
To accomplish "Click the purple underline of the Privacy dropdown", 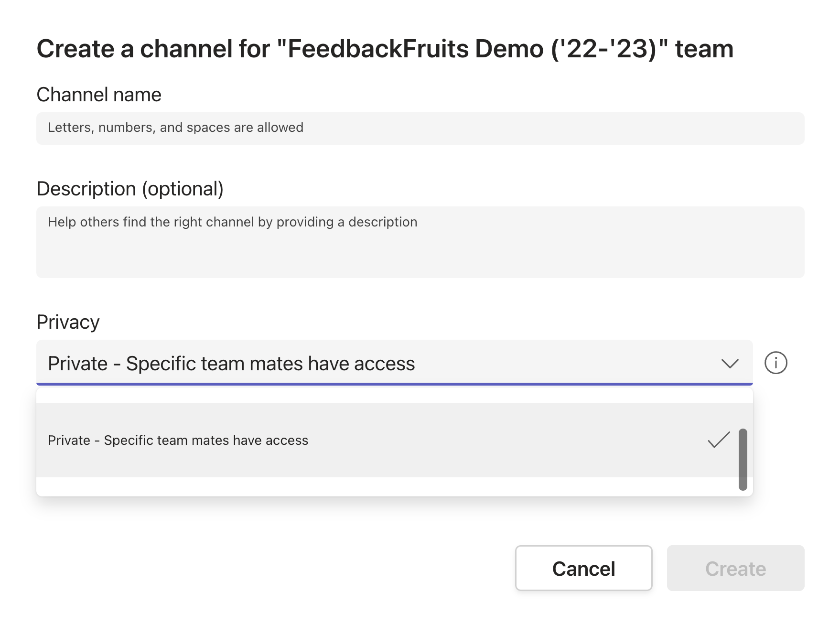I will pyautogui.click(x=394, y=384).
